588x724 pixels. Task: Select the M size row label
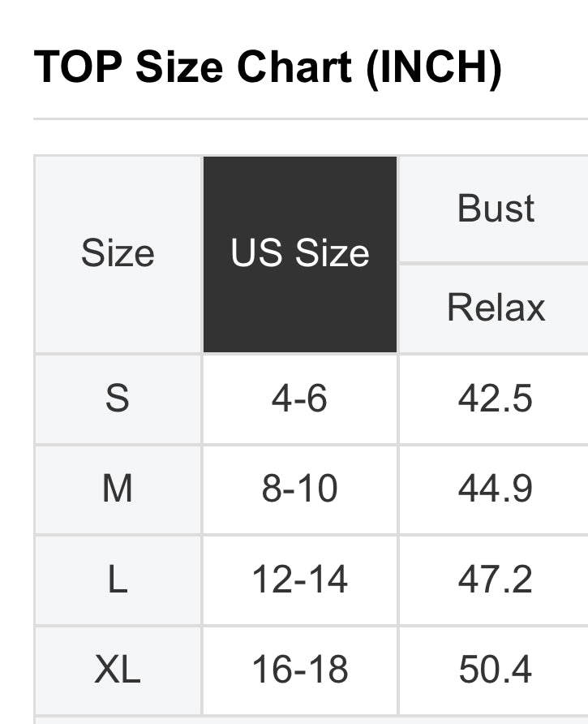[118, 489]
